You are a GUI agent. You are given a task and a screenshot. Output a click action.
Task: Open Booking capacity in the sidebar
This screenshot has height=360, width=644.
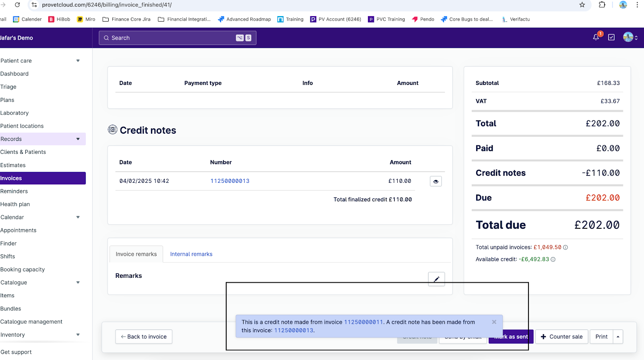(x=23, y=269)
